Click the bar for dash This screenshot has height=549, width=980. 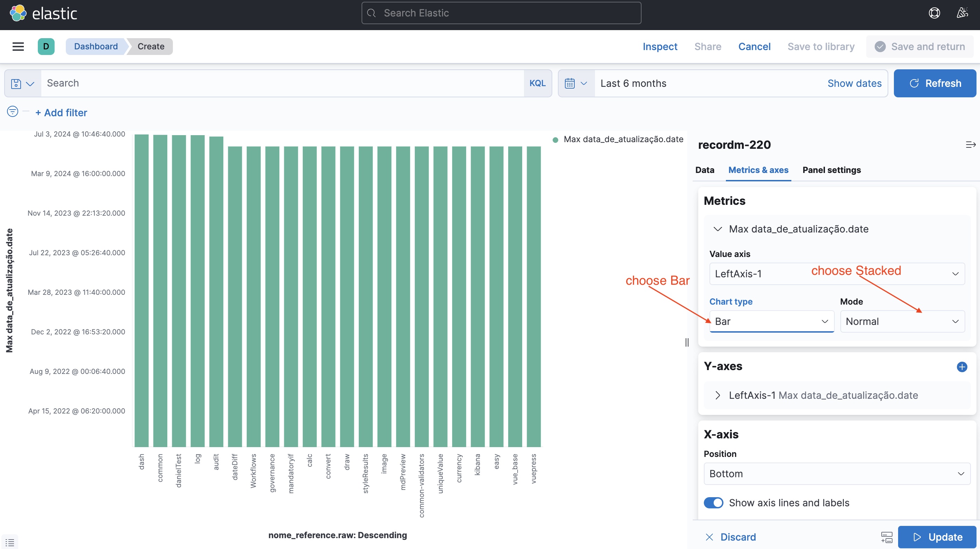pyautogui.click(x=141, y=291)
